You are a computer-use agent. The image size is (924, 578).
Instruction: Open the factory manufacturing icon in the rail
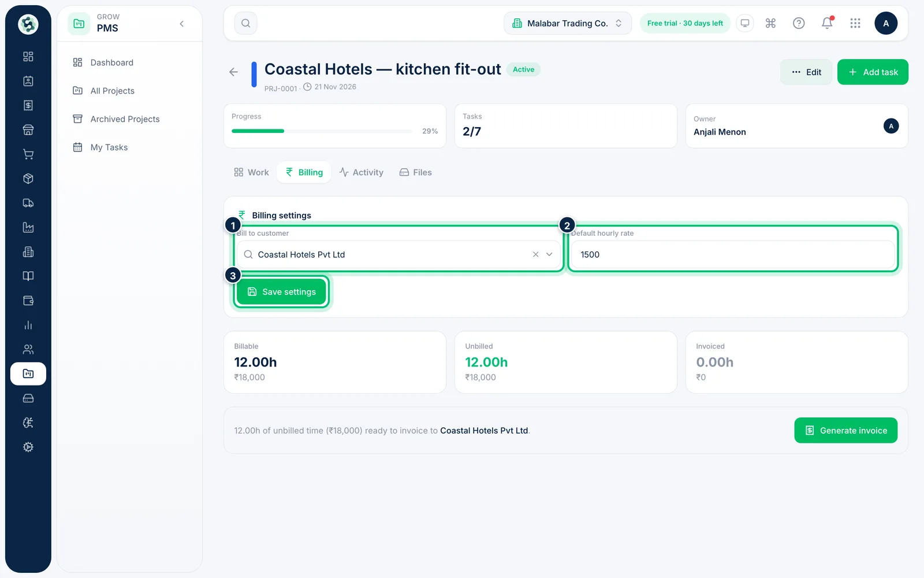28,227
